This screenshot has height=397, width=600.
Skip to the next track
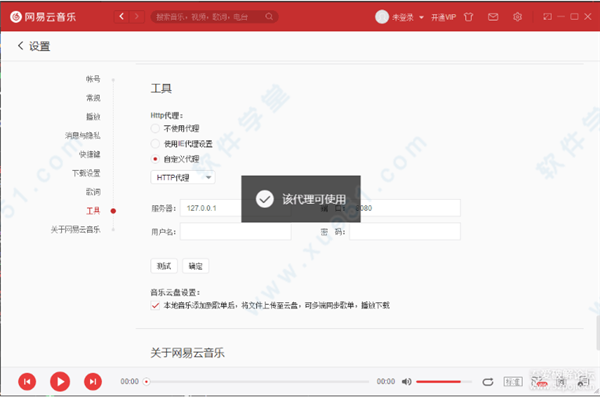93,381
